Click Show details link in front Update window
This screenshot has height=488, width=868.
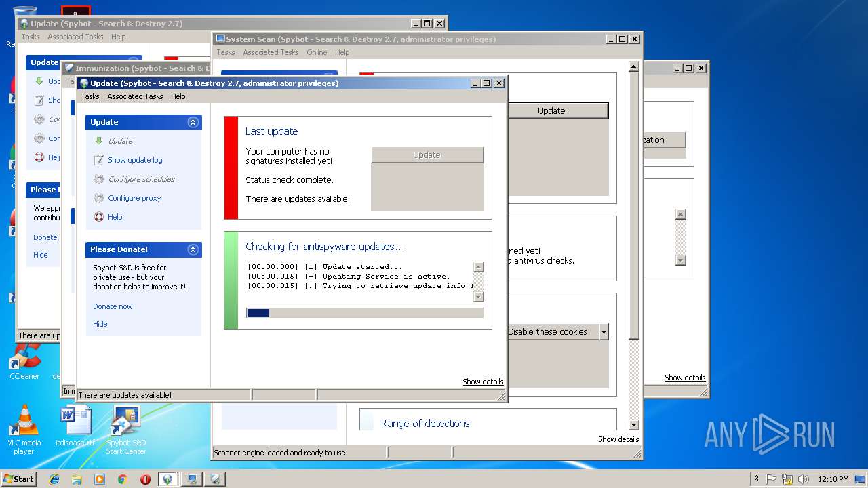click(x=483, y=382)
